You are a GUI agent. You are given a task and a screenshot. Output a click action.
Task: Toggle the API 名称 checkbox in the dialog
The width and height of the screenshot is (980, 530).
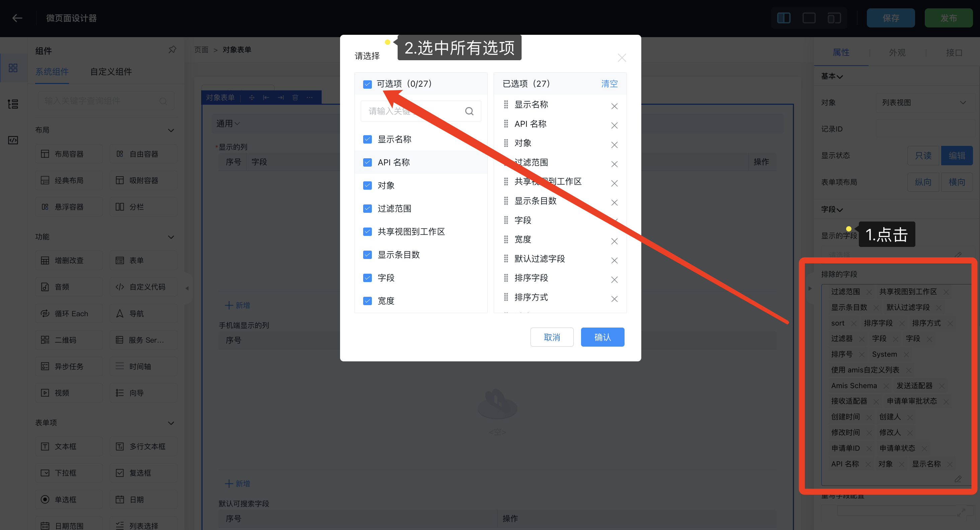pyautogui.click(x=367, y=162)
